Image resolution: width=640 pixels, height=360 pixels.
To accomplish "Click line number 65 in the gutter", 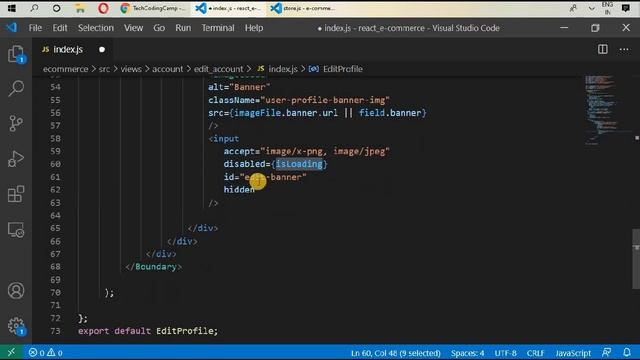I will click(56, 228).
